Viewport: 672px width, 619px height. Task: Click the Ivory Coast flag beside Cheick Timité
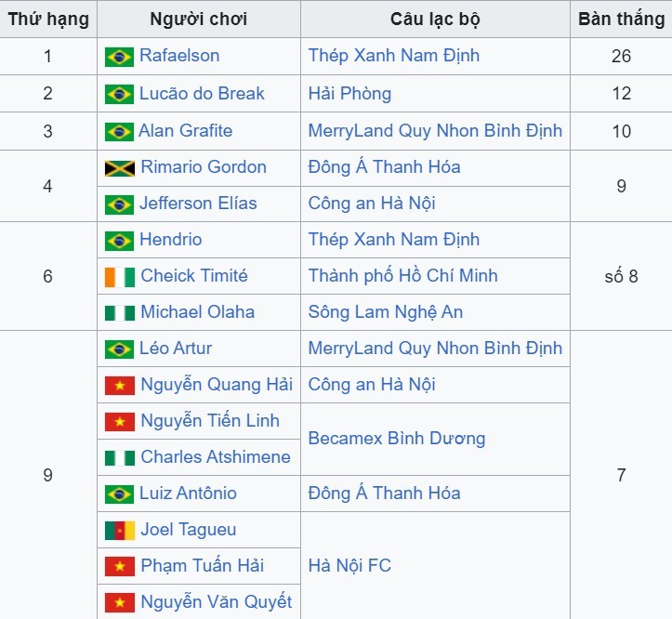(119, 277)
